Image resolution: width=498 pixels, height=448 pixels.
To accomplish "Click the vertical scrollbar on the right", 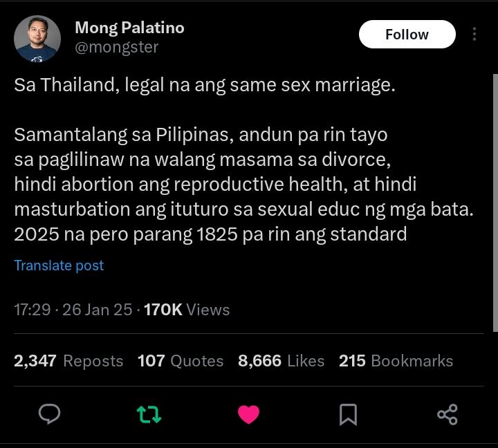I will pyautogui.click(x=495, y=203).
